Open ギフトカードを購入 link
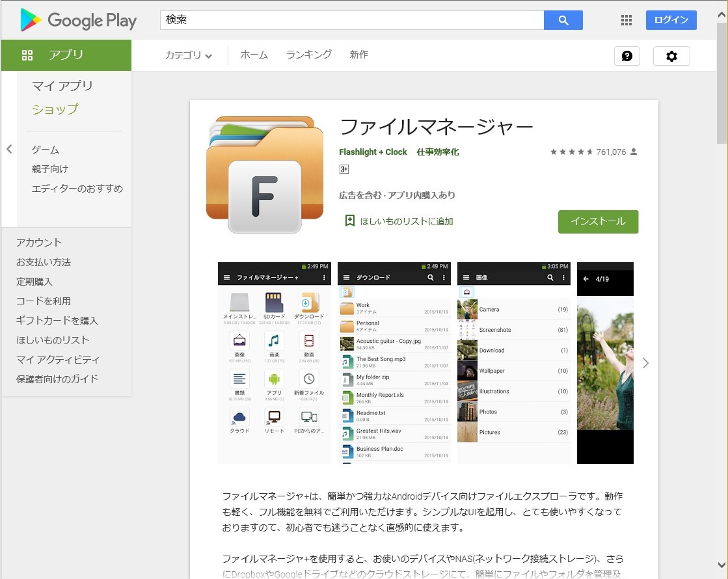The image size is (728, 579). click(57, 320)
